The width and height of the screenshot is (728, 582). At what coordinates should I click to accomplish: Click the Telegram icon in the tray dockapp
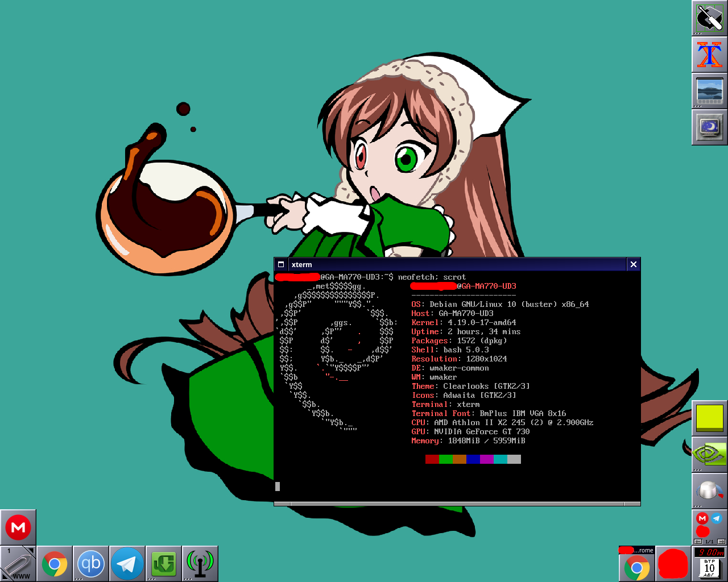tap(717, 518)
